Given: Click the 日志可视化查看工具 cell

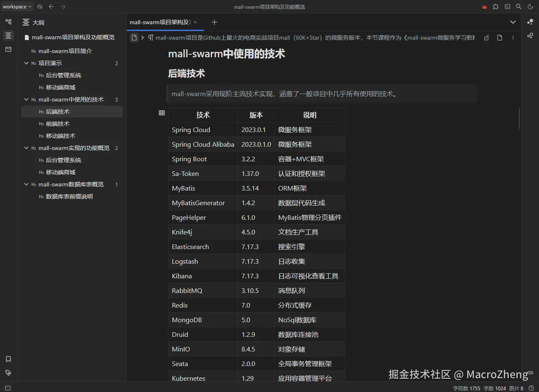Looking at the screenshot, I should [x=310, y=276].
